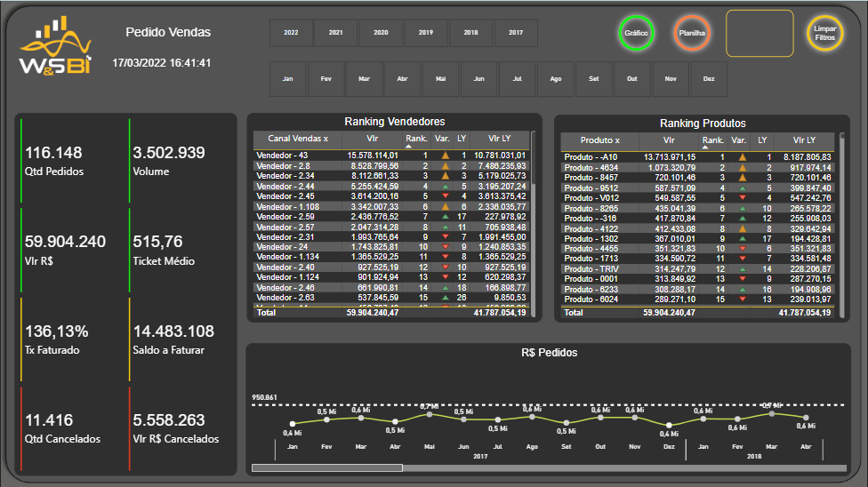Click the Vendedor - 2.34 variation arrow icon

click(x=445, y=175)
